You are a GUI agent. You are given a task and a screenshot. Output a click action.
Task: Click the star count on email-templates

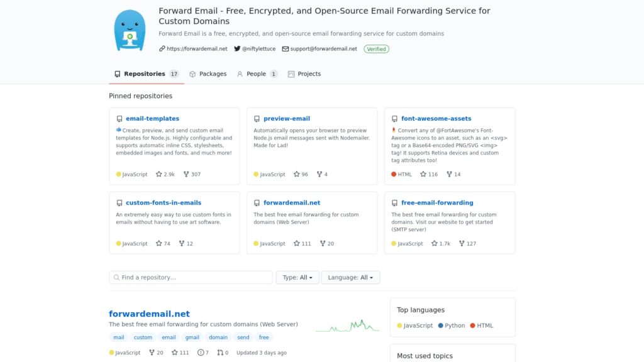pos(165,174)
